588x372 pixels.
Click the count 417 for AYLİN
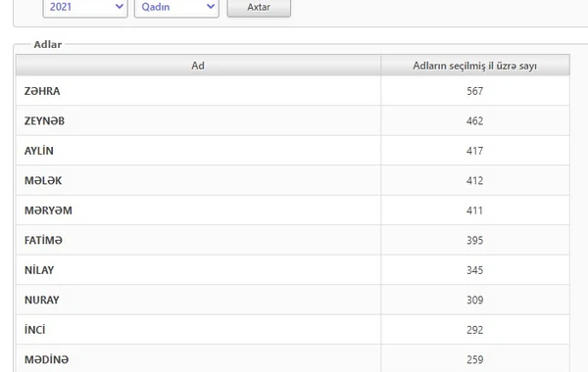click(x=474, y=151)
